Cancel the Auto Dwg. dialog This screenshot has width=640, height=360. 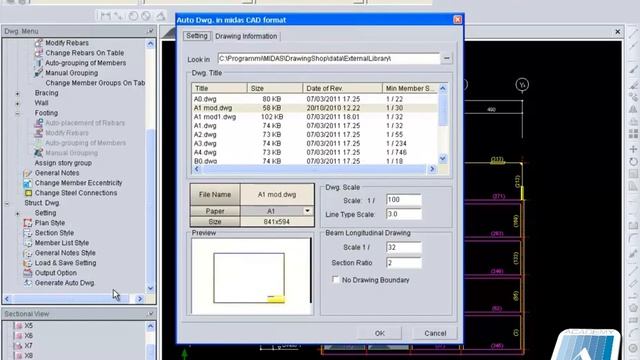(435, 333)
